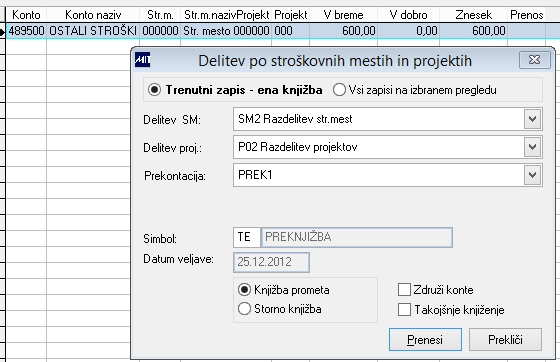Choose Storno knjižba radio button

(244, 308)
